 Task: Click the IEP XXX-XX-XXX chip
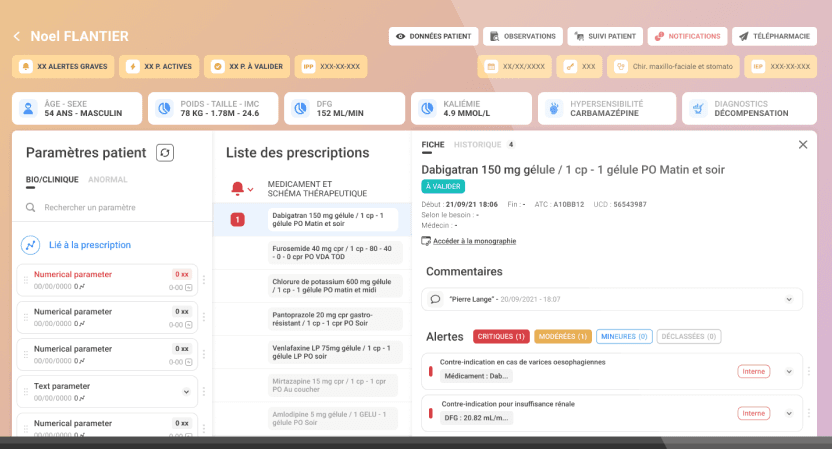click(x=781, y=66)
